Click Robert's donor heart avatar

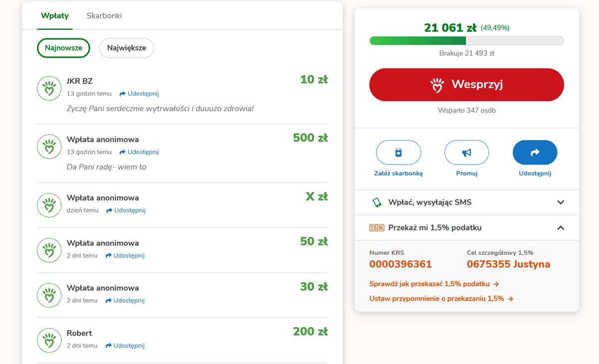click(49, 341)
